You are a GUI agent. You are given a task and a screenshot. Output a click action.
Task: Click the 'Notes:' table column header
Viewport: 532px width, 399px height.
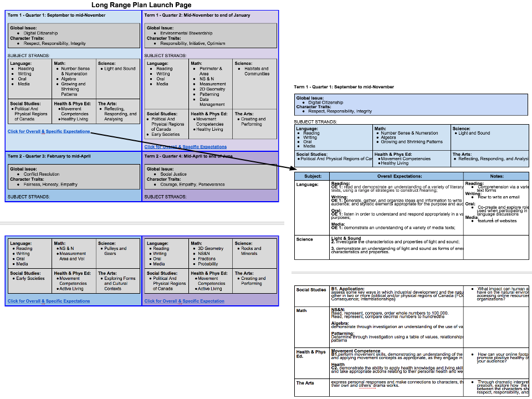click(x=497, y=176)
